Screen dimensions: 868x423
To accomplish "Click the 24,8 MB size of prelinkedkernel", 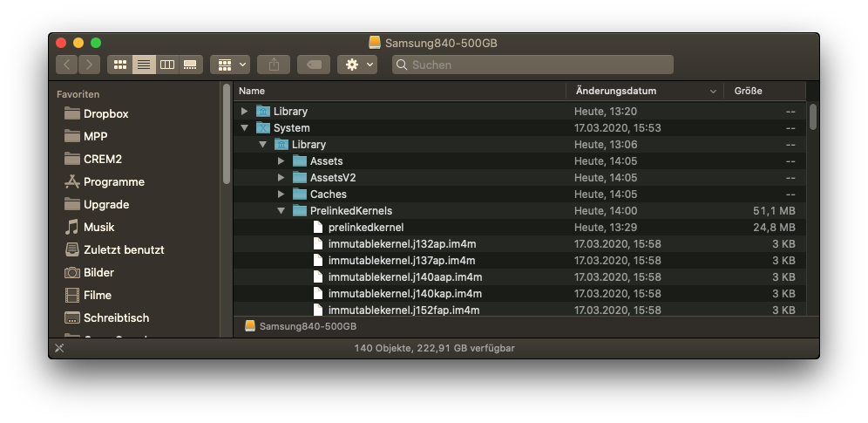I will click(x=774, y=228).
